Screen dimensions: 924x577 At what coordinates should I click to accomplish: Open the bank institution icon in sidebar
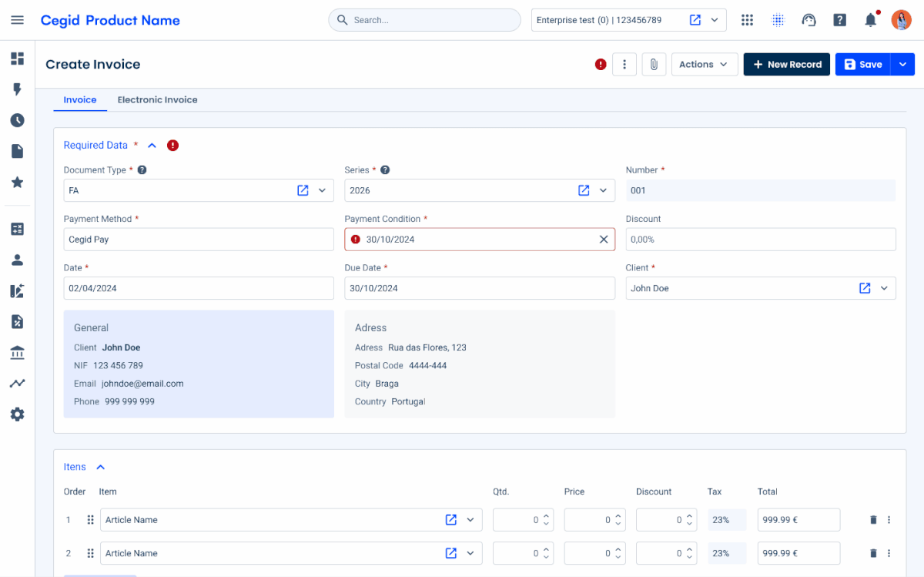click(17, 352)
